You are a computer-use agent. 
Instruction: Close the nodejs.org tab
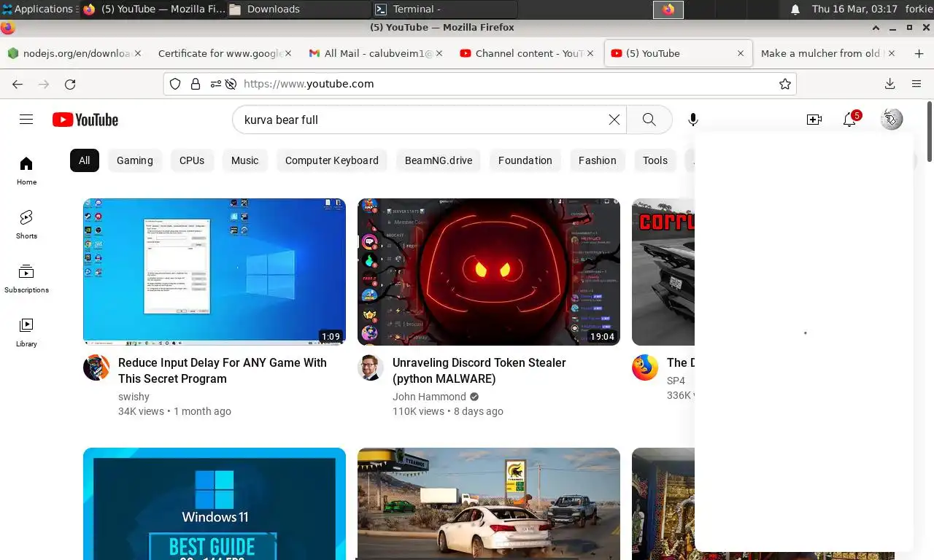click(x=138, y=53)
